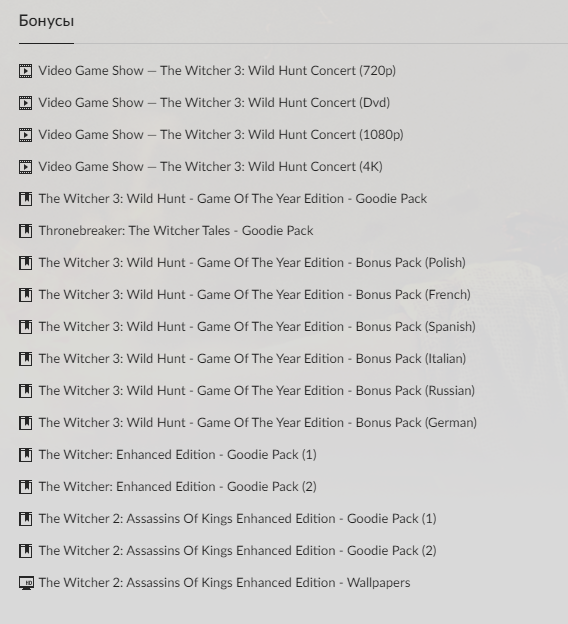Open Witcher 2 Goodie Pack (2) link

pyautogui.click(x=238, y=550)
